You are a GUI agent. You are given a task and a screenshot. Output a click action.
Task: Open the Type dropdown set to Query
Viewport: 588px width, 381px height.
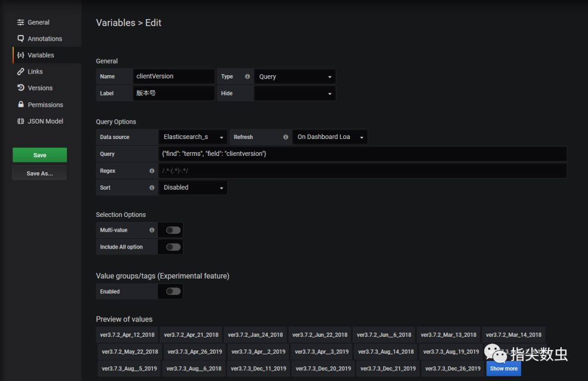tap(295, 77)
